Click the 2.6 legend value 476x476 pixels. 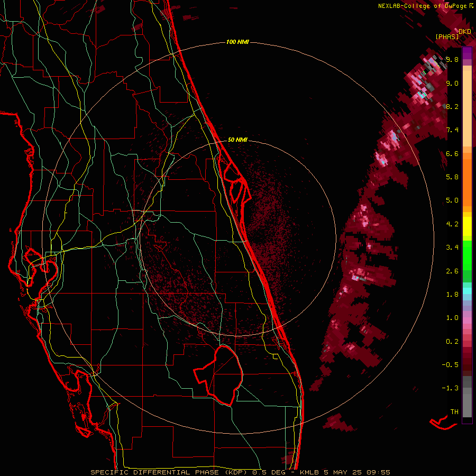(x=452, y=271)
